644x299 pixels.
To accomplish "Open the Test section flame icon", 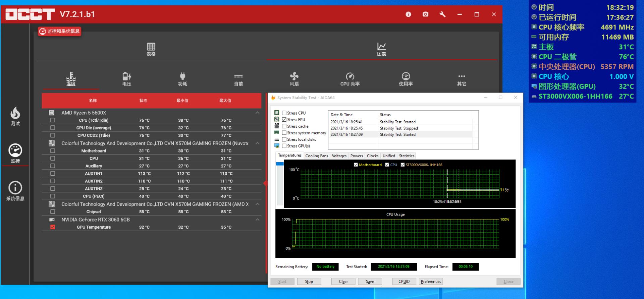I will (x=15, y=116).
